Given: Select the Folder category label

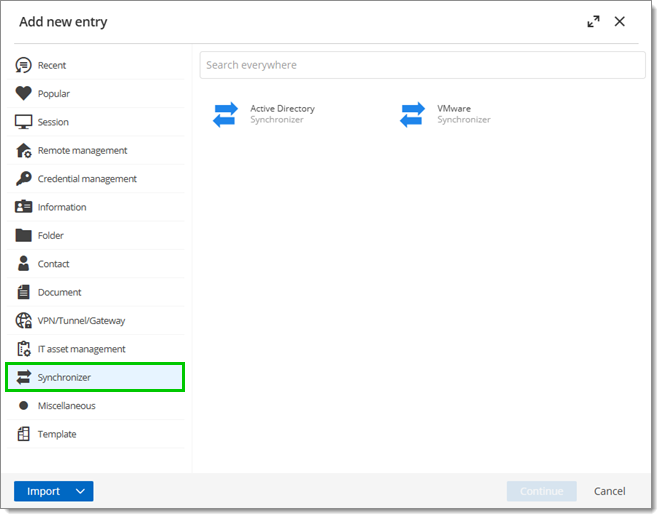Looking at the screenshot, I should point(51,236).
